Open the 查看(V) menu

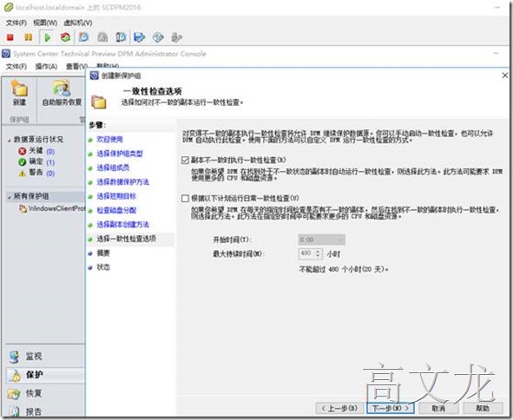tap(76, 67)
